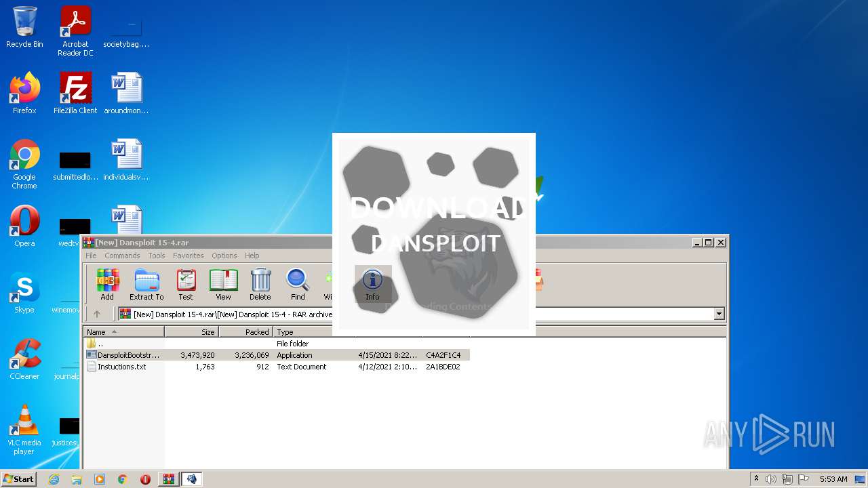The image size is (868, 488).
Task: Launch Internet Explorer from taskbar
Action: point(54,479)
